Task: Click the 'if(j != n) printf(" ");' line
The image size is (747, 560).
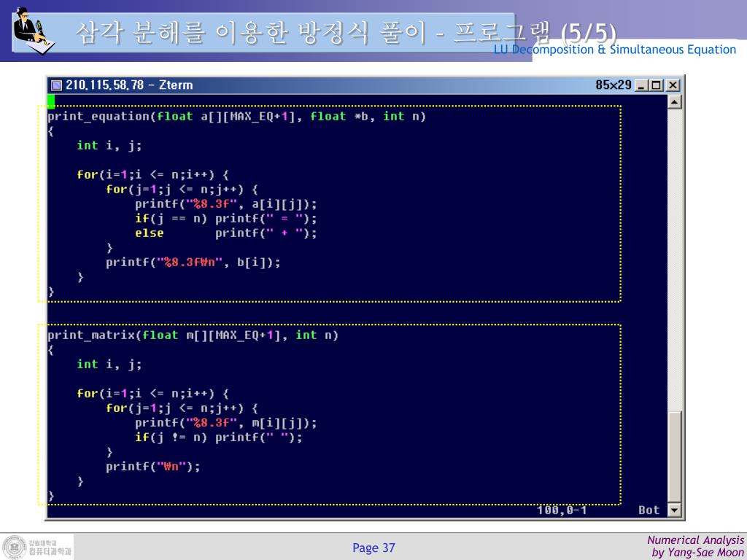Action: [x=218, y=437]
